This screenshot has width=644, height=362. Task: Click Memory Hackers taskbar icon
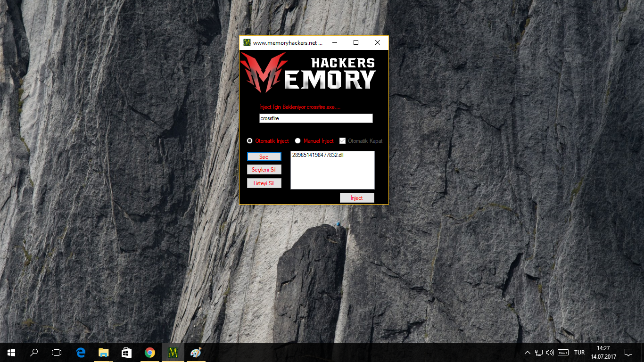click(173, 353)
